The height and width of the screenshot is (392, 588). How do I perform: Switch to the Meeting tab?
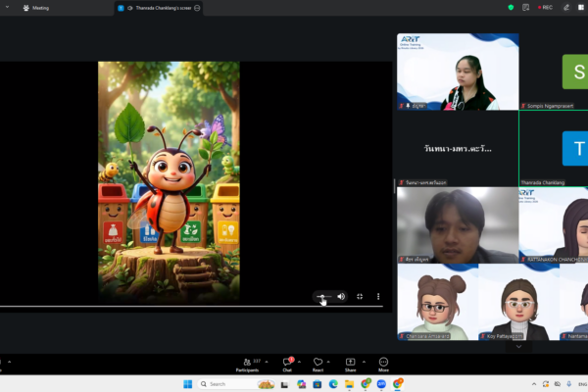point(36,8)
